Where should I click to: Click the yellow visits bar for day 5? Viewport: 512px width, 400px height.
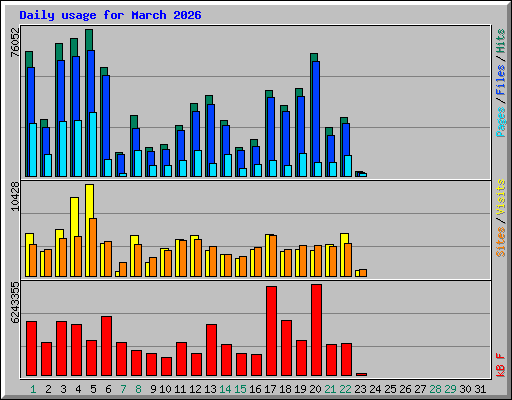[x=89, y=230]
